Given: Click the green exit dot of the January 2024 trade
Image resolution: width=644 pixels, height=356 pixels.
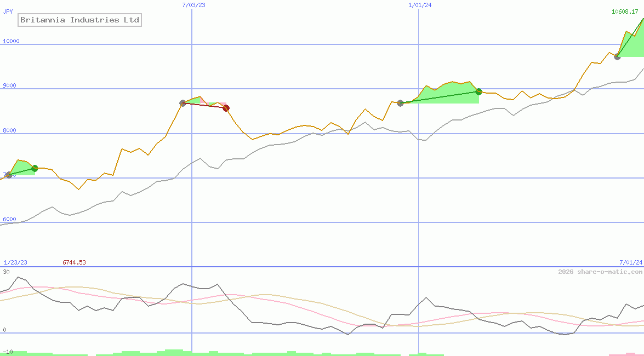Looking at the screenshot, I should tap(478, 92).
